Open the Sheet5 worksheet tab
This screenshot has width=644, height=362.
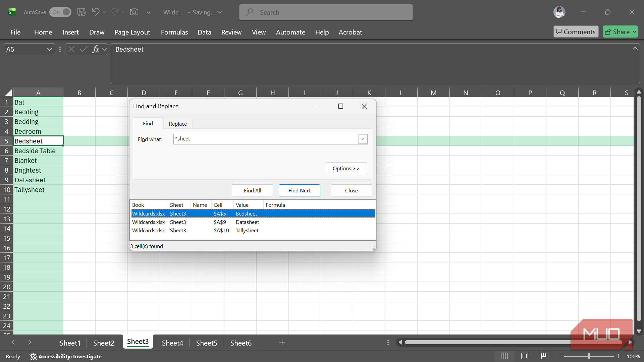tap(206, 343)
